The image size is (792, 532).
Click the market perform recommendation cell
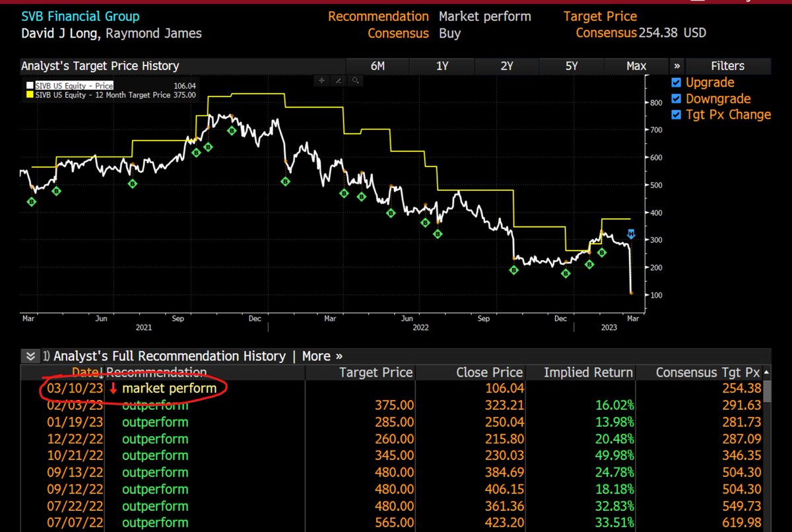click(x=169, y=389)
